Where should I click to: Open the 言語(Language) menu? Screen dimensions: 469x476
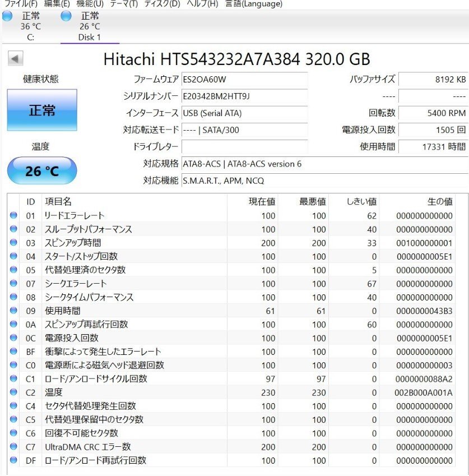point(253,4)
